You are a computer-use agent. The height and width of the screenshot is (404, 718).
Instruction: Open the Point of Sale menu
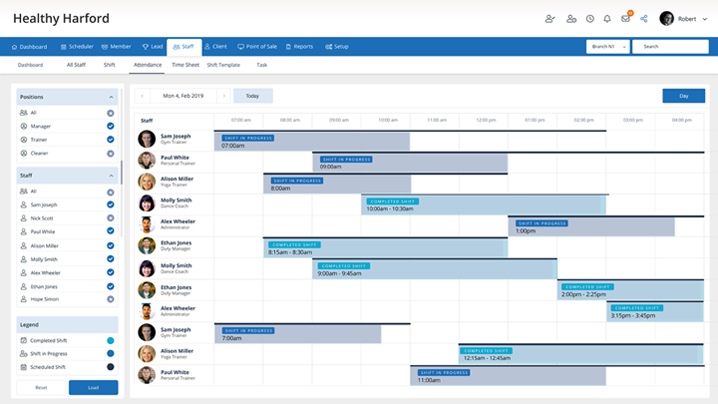(x=257, y=47)
